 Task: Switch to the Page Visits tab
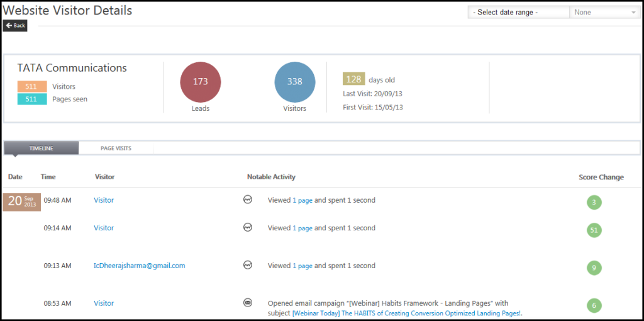[116, 149]
